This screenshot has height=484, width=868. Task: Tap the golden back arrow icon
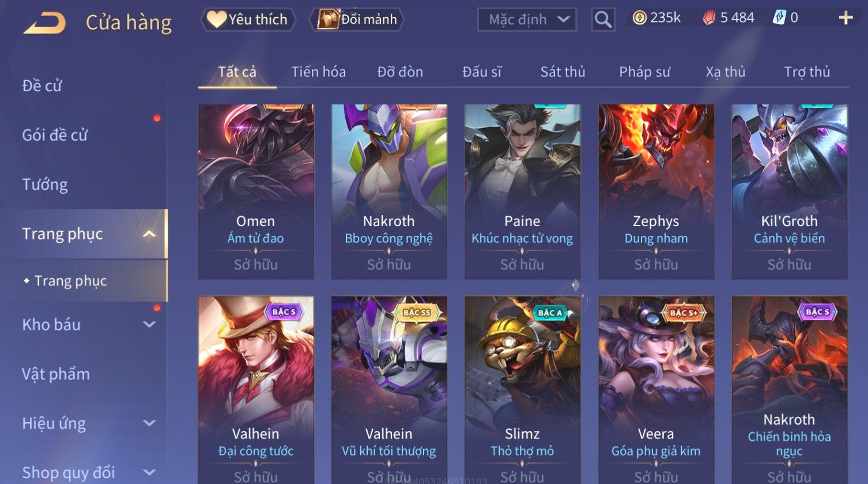click(x=44, y=22)
